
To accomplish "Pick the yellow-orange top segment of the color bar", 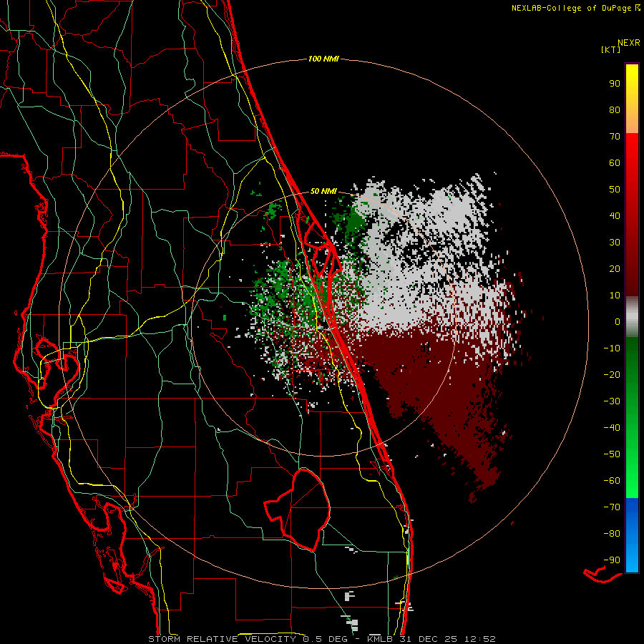I will 632,99.
